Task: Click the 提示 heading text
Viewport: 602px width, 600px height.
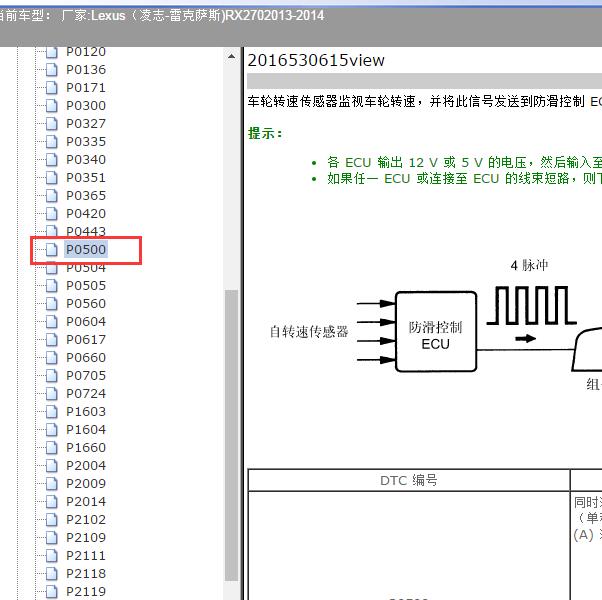Action: coord(265,134)
